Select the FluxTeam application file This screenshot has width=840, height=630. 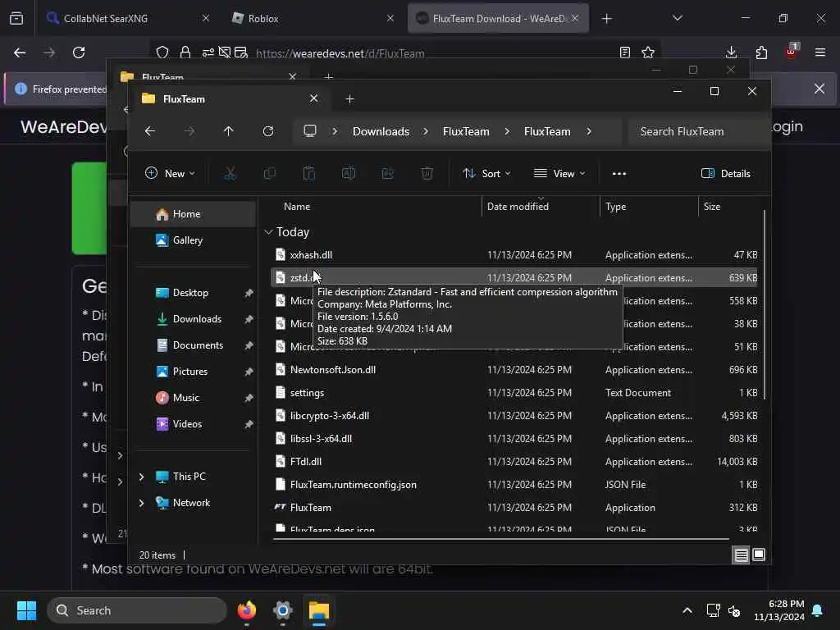514,508
